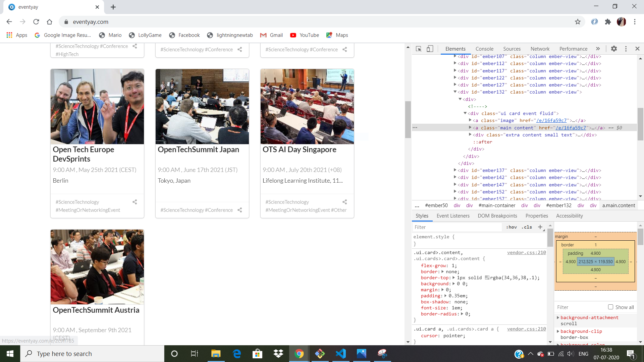Click the border-top rgba color swatch
This screenshot has height=362, width=644.
487,278
